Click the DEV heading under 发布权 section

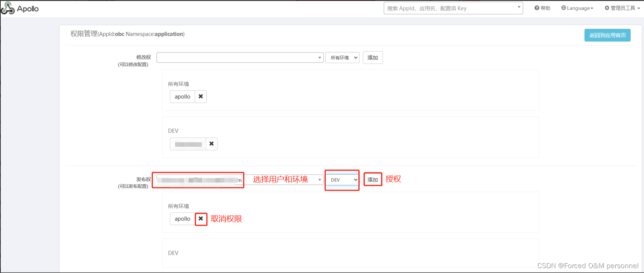173,253
